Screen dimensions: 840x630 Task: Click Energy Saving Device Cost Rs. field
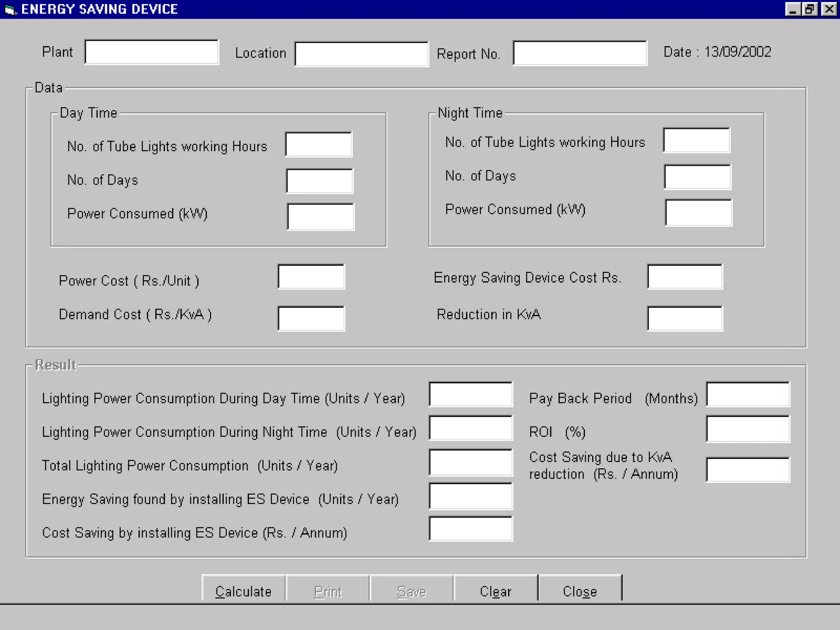click(685, 277)
